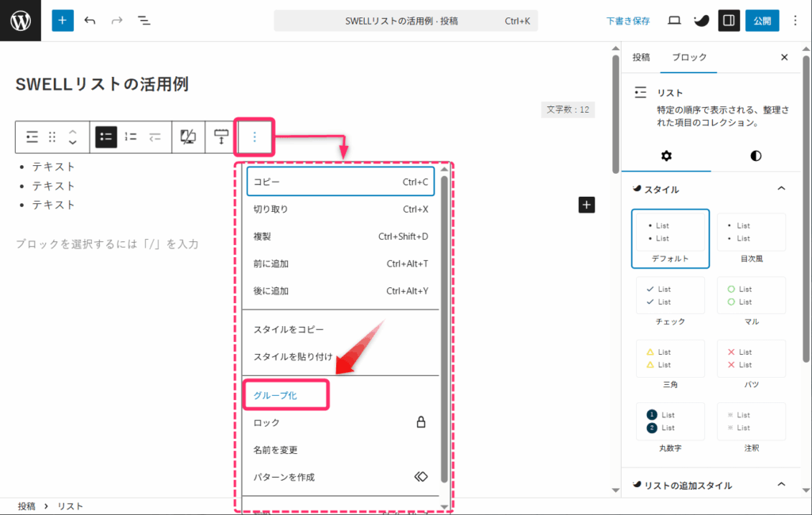The width and height of the screenshot is (812, 515).
Task: Click the リスト breadcrumb
Action: [x=70, y=506]
